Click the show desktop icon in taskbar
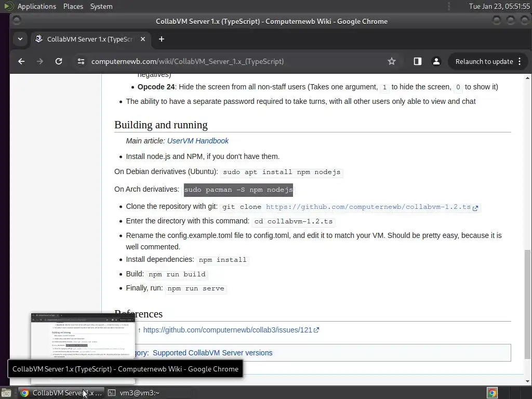 pos(6,393)
